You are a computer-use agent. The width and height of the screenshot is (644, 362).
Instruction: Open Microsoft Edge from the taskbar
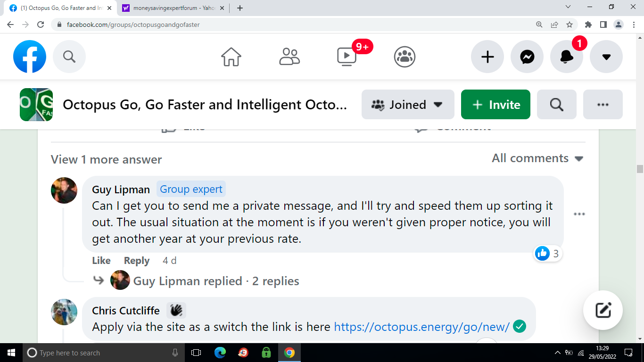220,353
